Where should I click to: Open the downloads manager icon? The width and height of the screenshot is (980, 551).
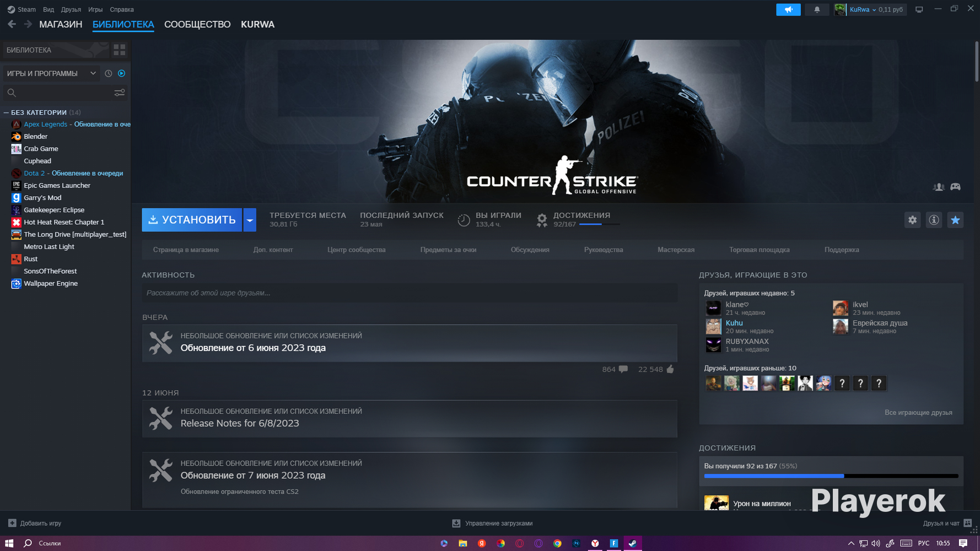coord(456,523)
